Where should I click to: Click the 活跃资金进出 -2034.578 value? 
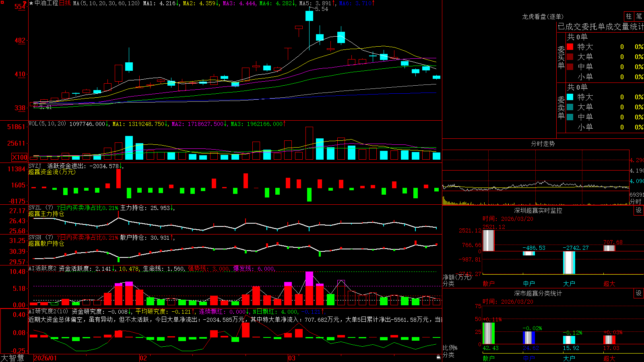[106, 166]
